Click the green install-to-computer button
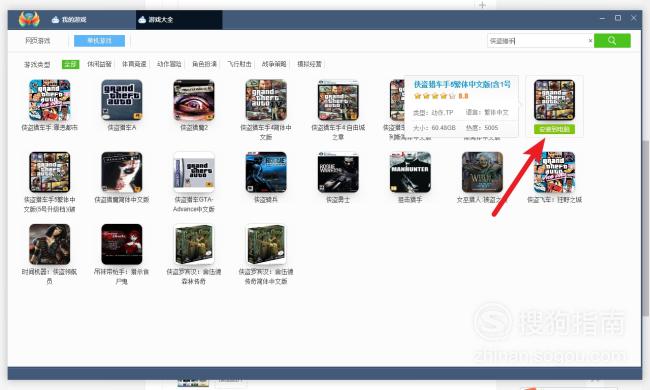 tap(554, 129)
